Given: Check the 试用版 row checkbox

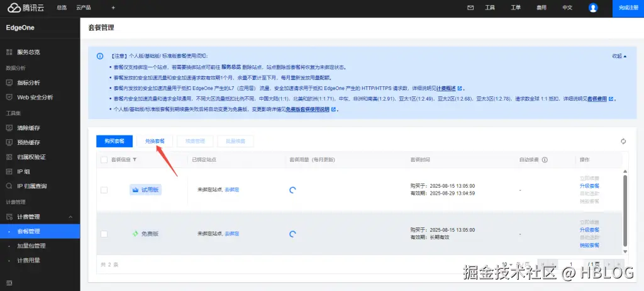Looking at the screenshot, I should [104, 190].
